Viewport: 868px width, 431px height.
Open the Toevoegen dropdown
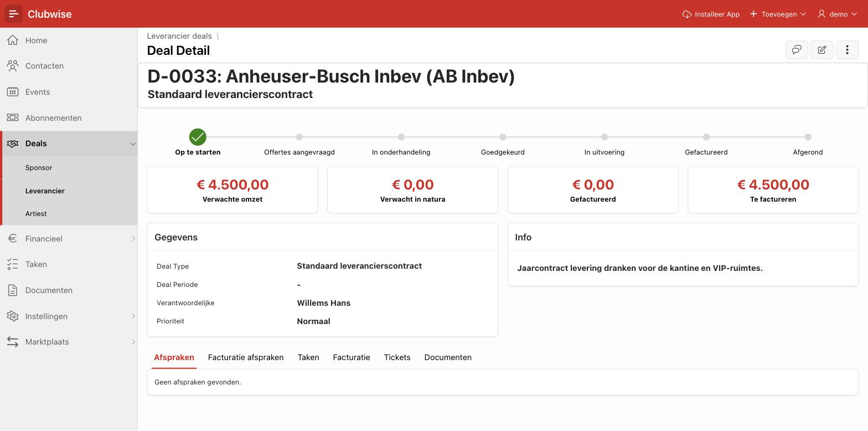(778, 14)
